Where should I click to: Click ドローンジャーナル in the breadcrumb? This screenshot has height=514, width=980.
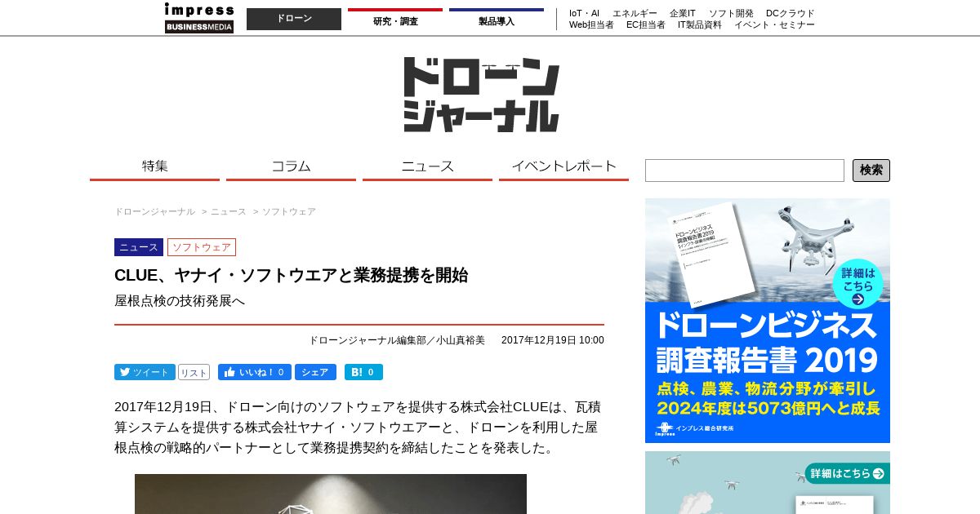pyautogui.click(x=154, y=211)
